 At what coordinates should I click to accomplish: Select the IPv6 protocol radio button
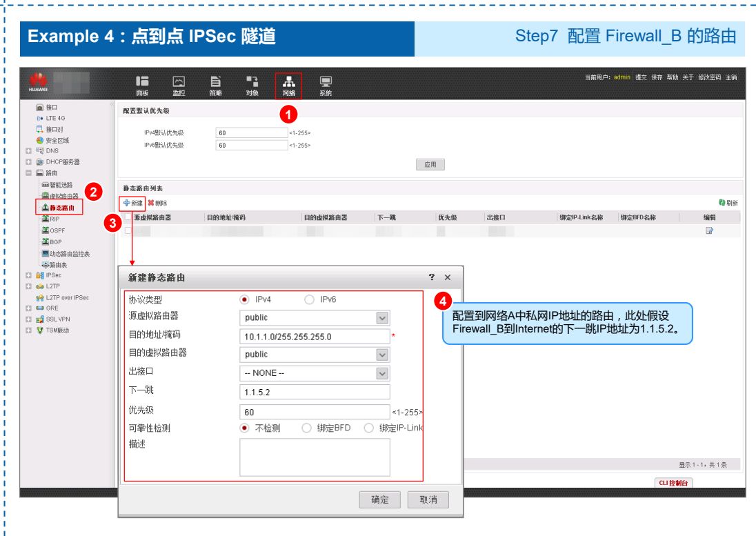coord(309,300)
